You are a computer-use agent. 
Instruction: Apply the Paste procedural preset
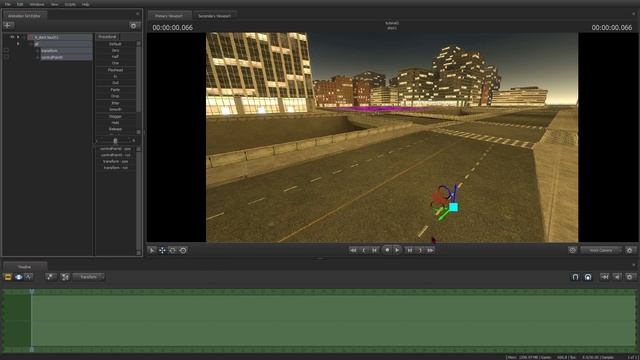point(116,89)
